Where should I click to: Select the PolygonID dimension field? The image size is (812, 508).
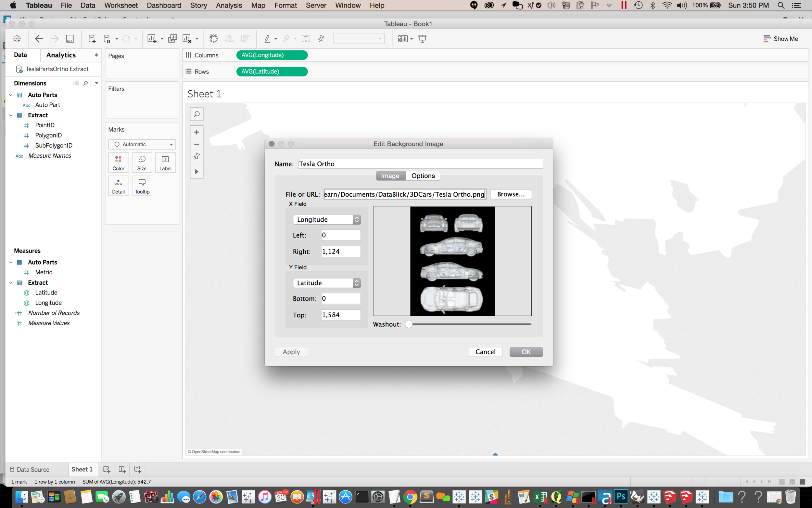(x=48, y=136)
